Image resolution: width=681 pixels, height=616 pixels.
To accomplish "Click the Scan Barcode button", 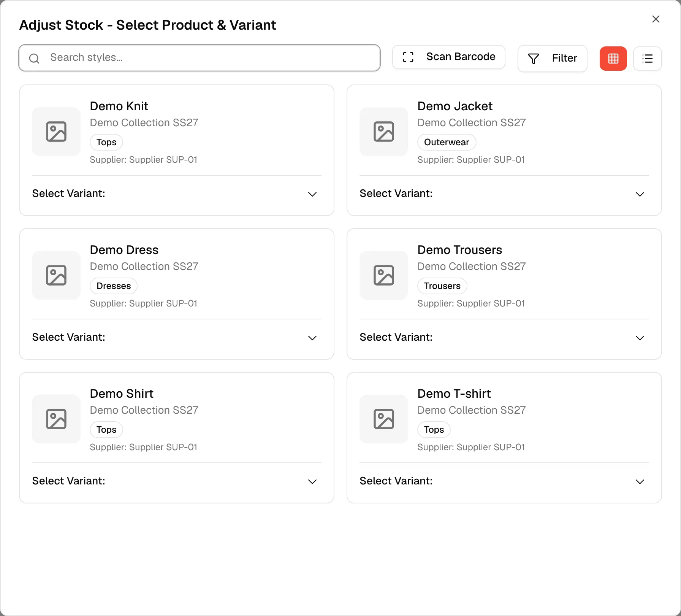I will point(448,57).
